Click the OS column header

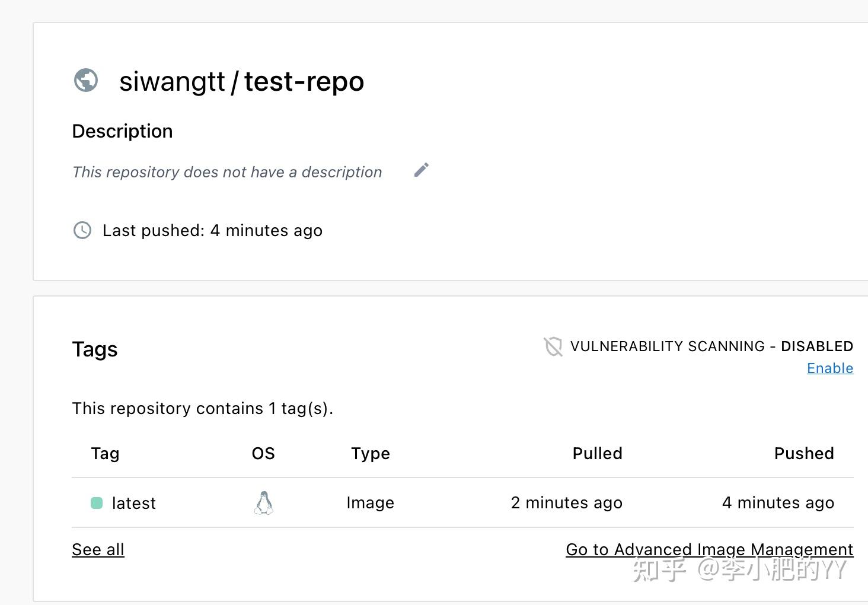point(263,454)
